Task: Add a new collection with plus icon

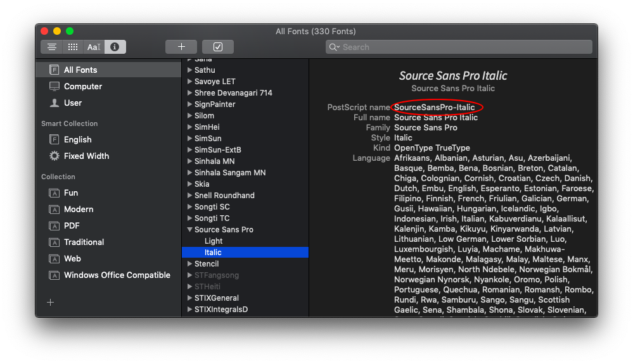Action: (x=51, y=303)
